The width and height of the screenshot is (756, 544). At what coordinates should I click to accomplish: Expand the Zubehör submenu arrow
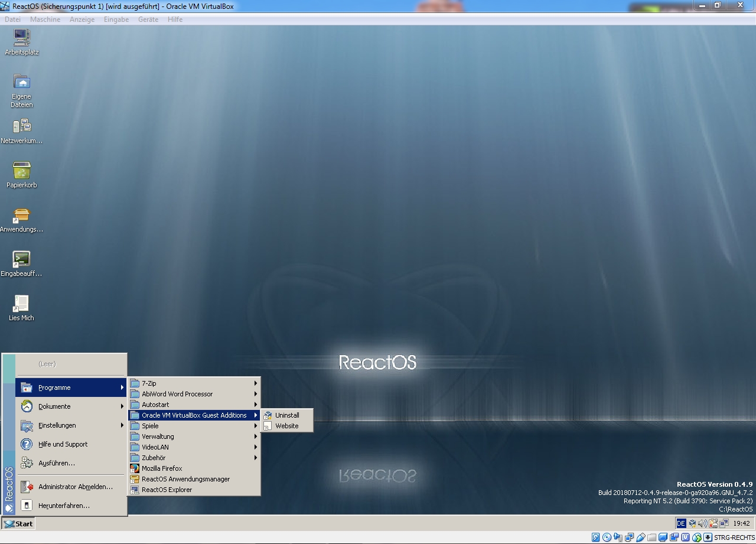click(x=256, y=458)
